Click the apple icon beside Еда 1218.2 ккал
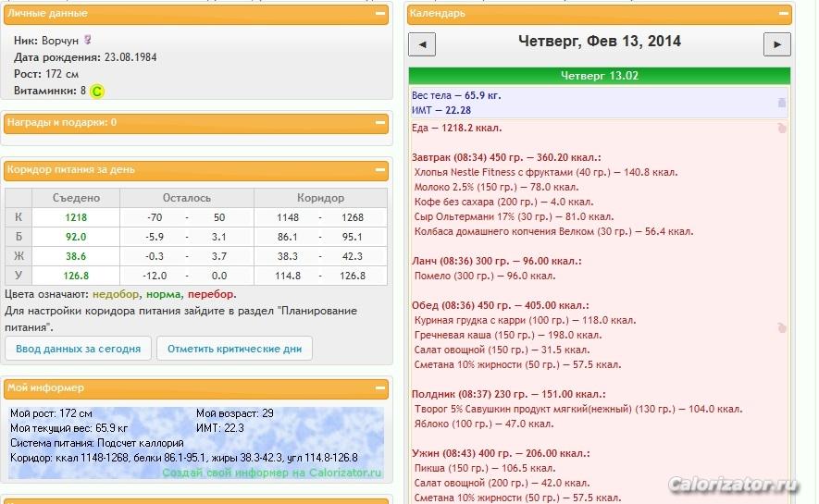Image resolution: width=819 pixels, height=504 pixels. click(x=781, y=128)
